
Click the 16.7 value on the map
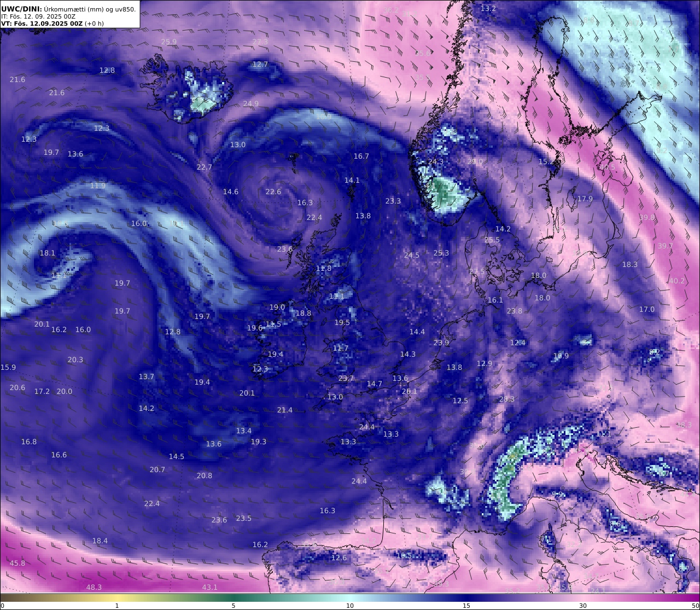361,156
